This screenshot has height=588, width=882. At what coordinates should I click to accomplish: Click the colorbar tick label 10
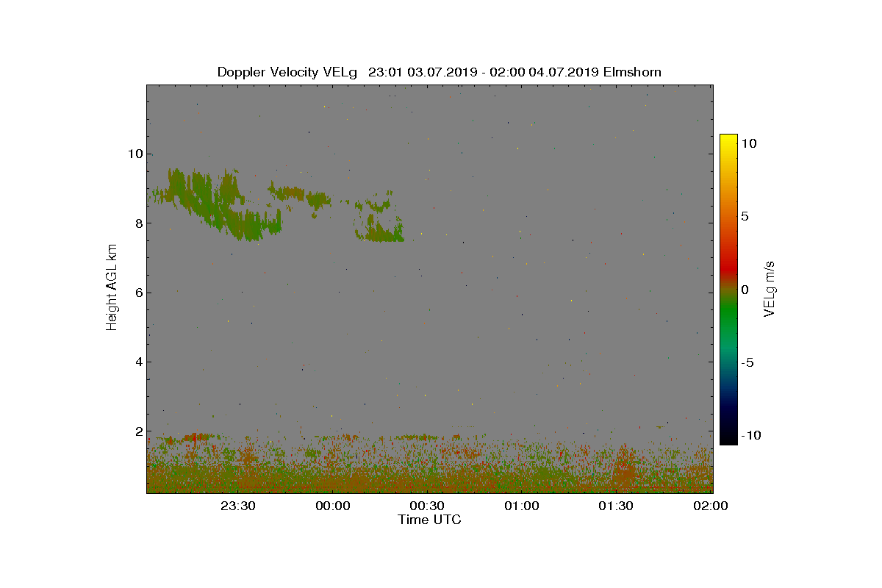click(748, 143)
